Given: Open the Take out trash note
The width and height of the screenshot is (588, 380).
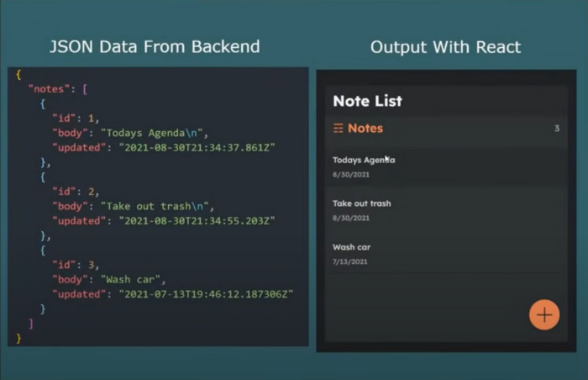Looking at the screenshot, I should (361, 203).
